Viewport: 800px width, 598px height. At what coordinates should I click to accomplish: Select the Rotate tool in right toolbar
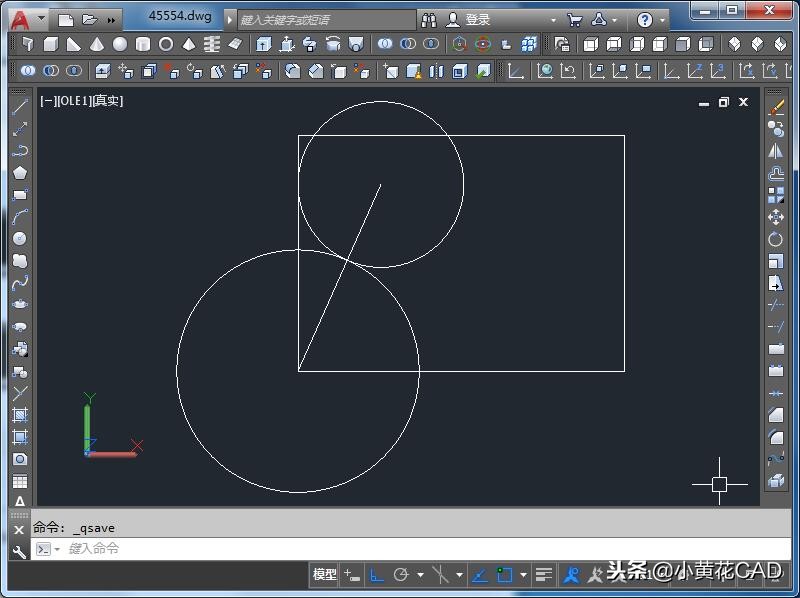(x=776, y=239)
